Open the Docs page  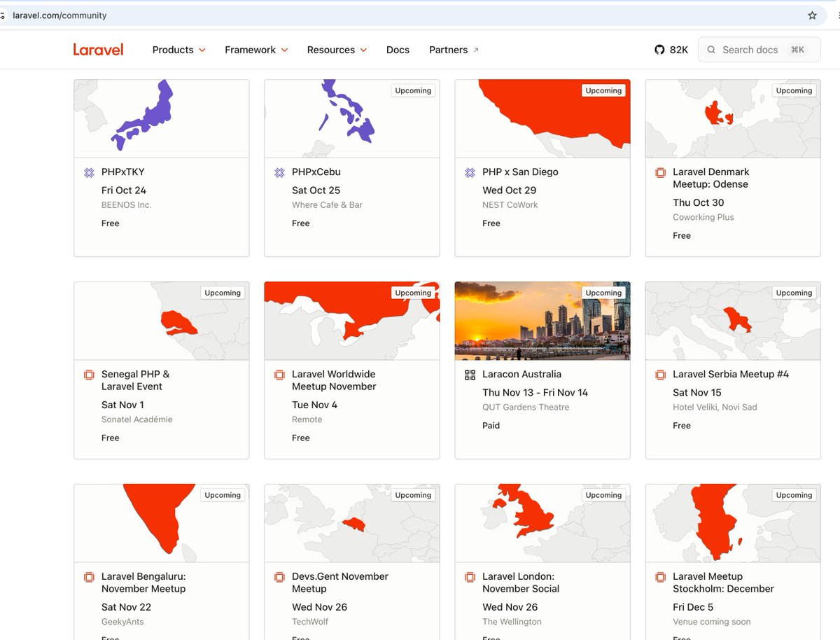(x=398, y=50)
